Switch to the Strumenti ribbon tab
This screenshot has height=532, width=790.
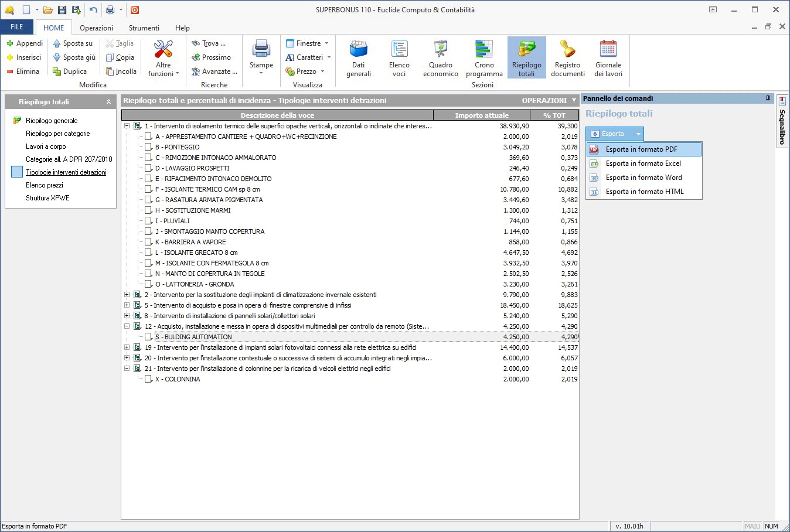tap(144, 28)
